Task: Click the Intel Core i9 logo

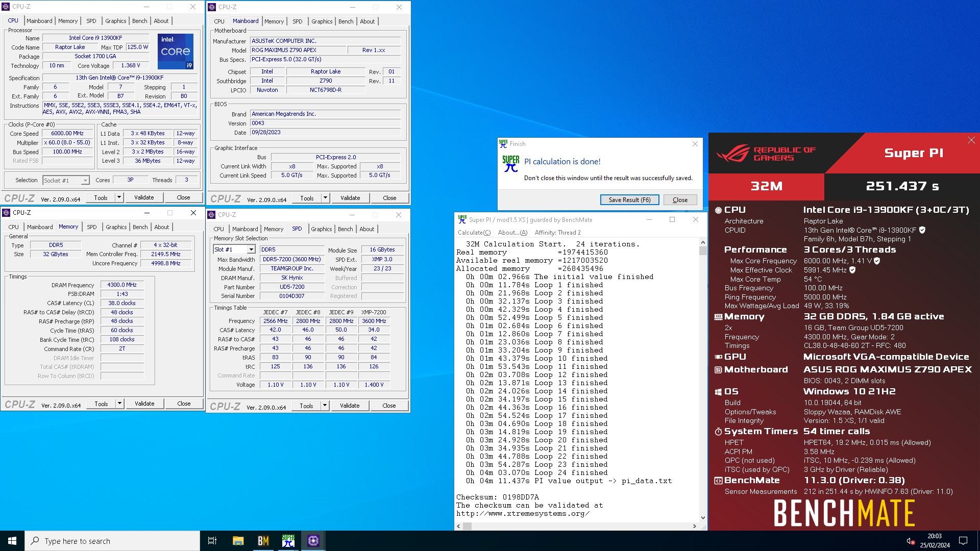Action: click(175, 52)
